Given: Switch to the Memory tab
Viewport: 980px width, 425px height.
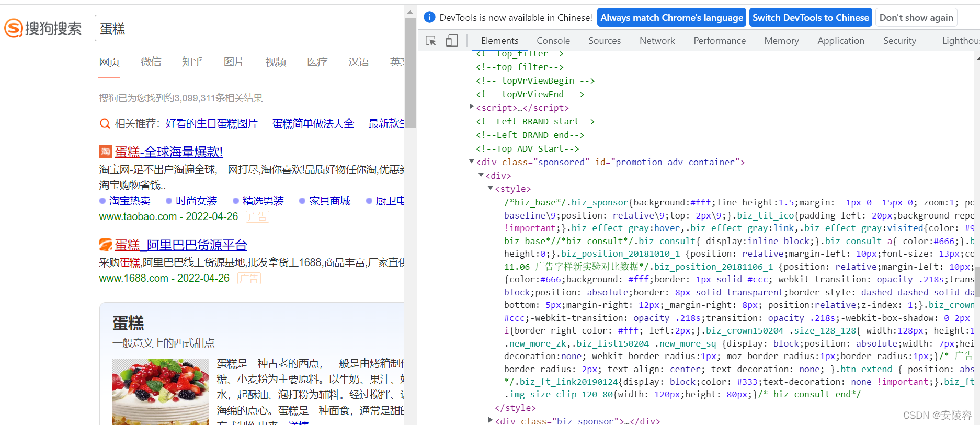Looking at the screenshot, I should 781,41.
